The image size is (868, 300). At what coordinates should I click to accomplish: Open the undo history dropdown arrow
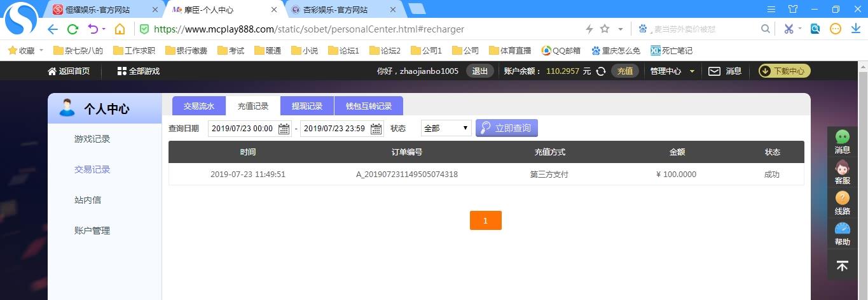click(x=104, y=29)
